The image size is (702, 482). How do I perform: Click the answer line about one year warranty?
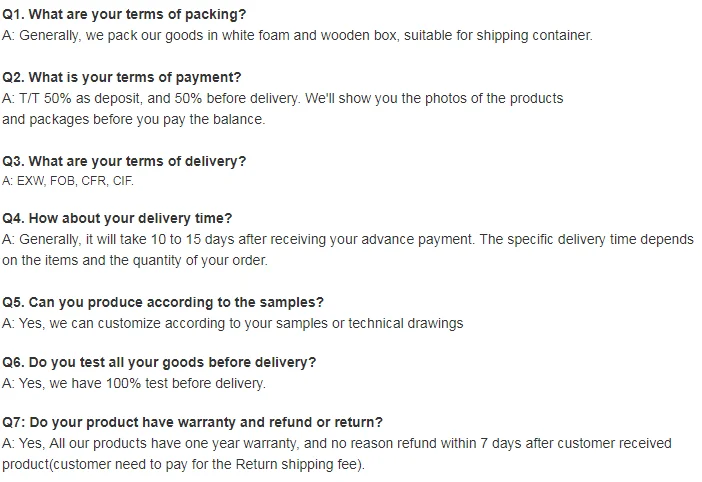[337, 443]
